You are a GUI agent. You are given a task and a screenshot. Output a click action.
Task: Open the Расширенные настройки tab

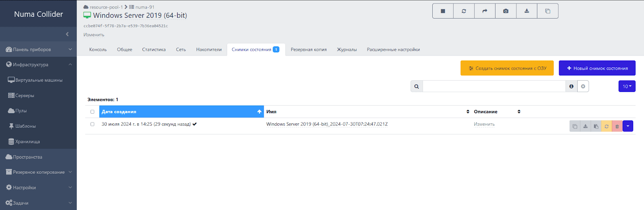393,50
